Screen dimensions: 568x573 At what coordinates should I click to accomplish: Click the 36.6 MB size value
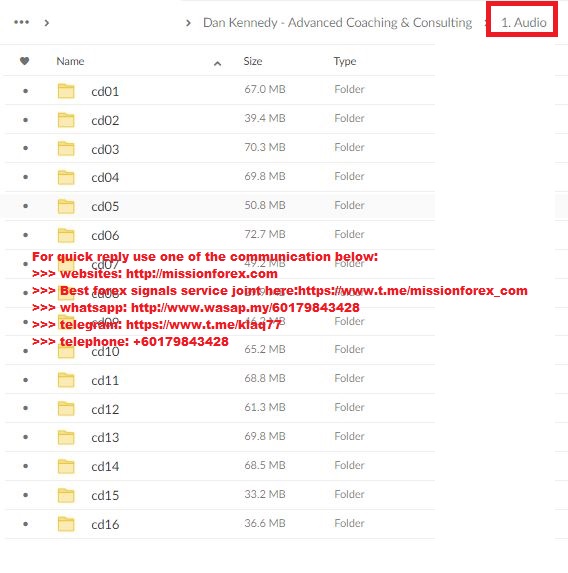265,523
